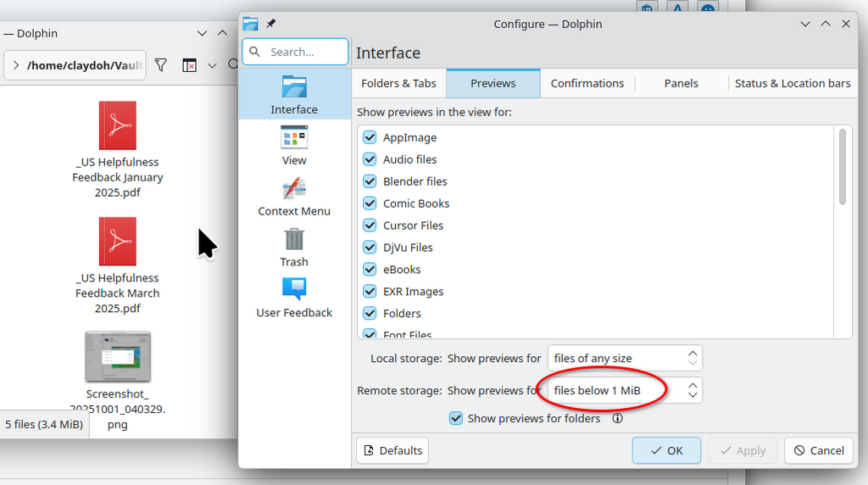Switch to the Confirmations tab
868x485 pixels.
587,83
